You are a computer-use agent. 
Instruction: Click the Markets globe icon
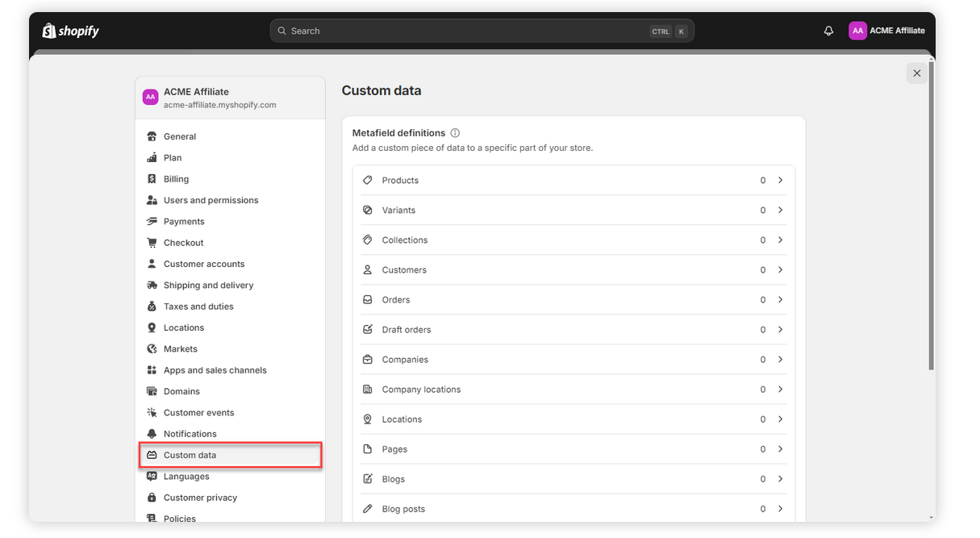(152, 349)
